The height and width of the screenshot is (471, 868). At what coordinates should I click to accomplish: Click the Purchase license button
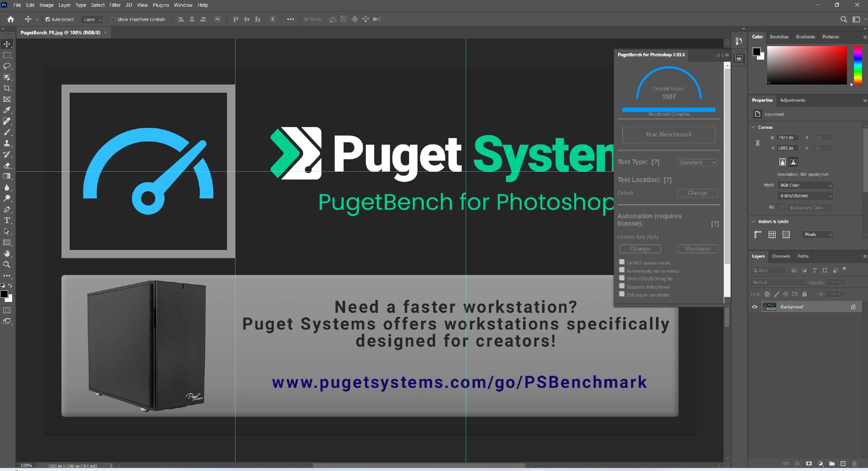pos(698,249)
